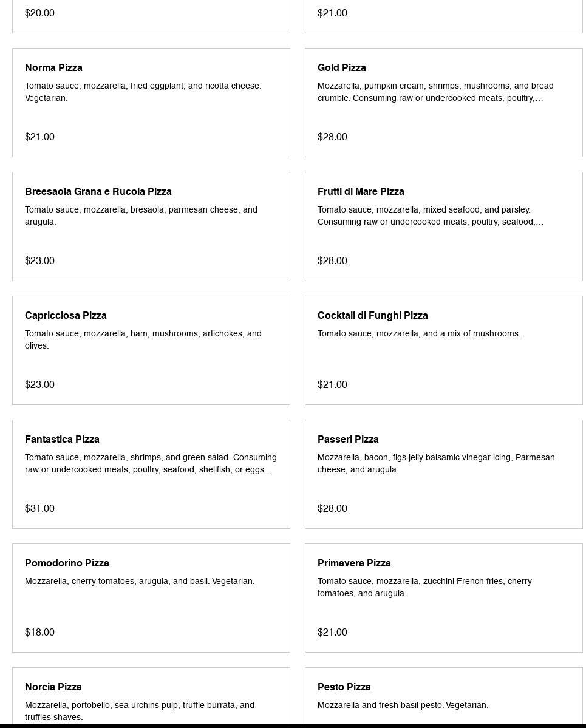Click the Norma Pizza $21.00 price
The width and height of the screenshot is (586, 728).
coord(39,137)
